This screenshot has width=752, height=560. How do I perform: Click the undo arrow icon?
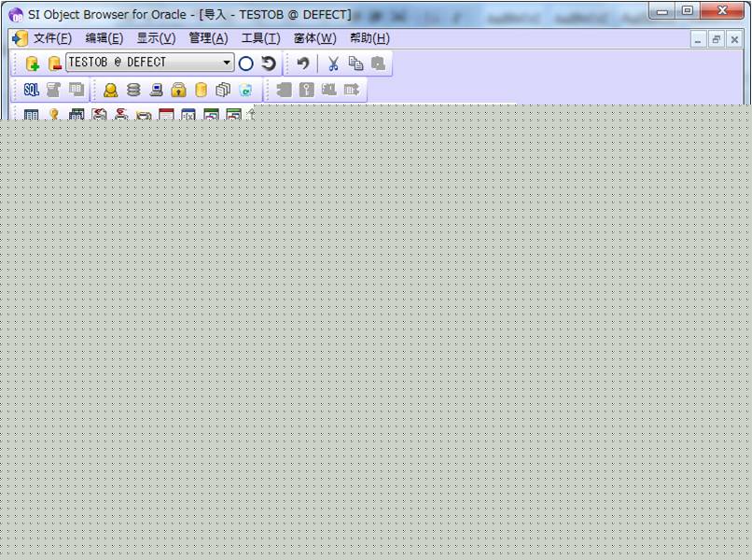click(303, 63)
